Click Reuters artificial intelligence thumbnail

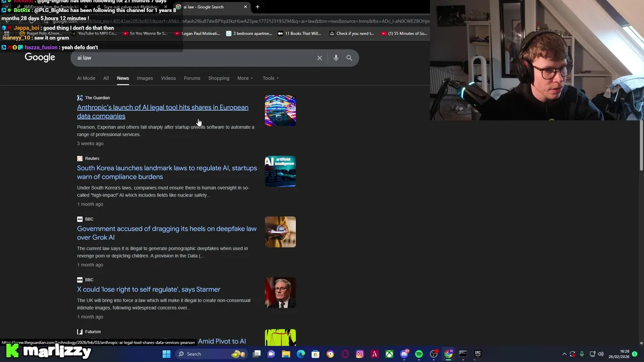tap(280, 171)
